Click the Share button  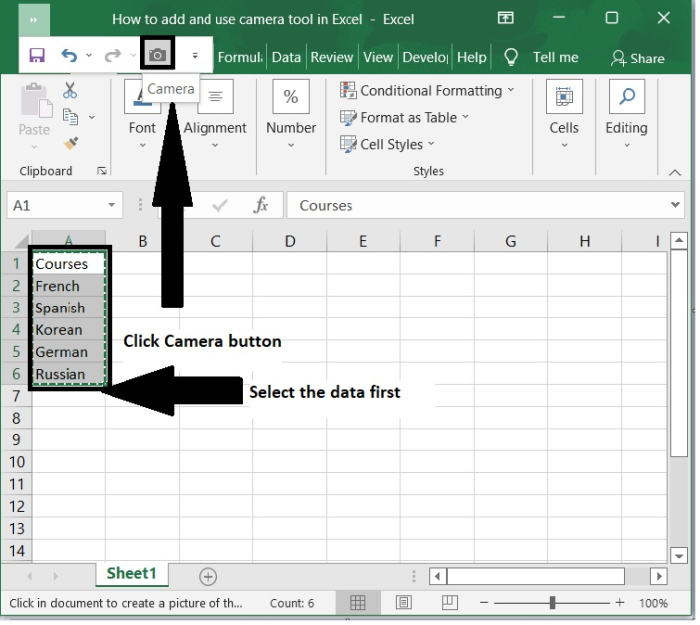pyautogui.click(x=638, y=58)
